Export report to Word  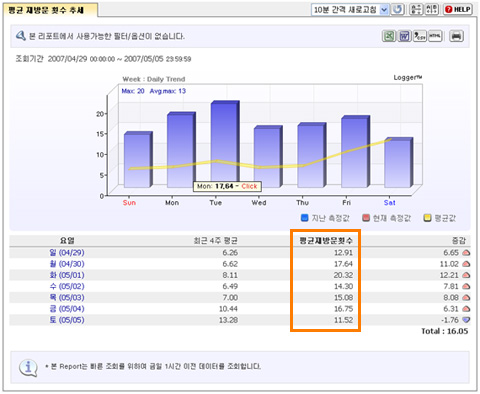point(404,36)
